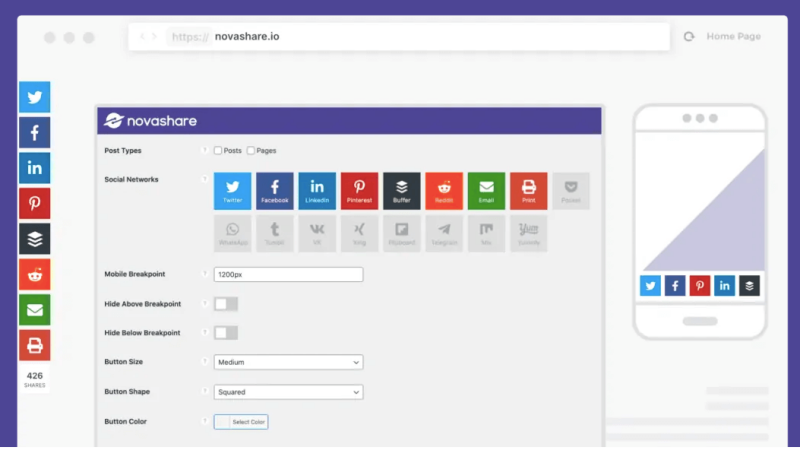This screenshot has width=800, height=463.
Task: Toggle Hide Above Breakpoint switch
Action: pos(226,304)
